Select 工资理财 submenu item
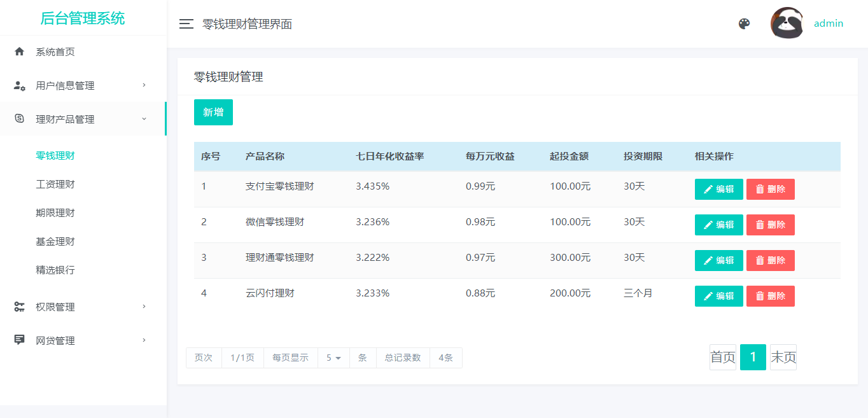The height and width of the screenshot is (418, 868). tap(55, 184)
